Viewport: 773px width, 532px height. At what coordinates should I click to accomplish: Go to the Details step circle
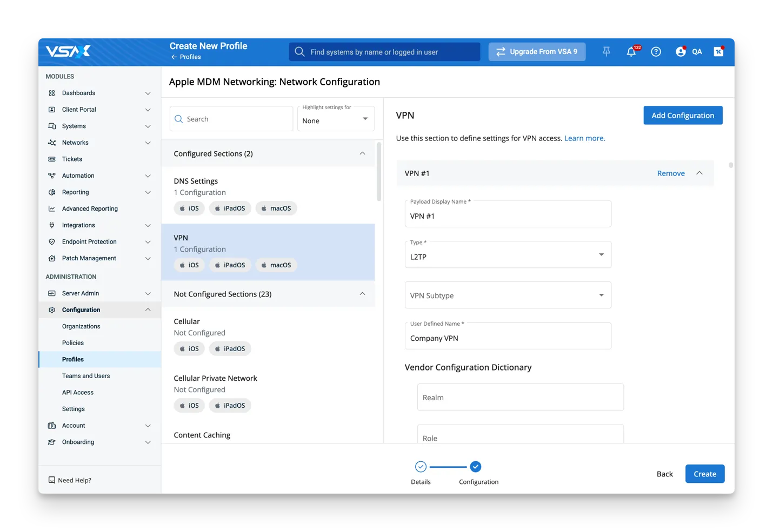421,467
